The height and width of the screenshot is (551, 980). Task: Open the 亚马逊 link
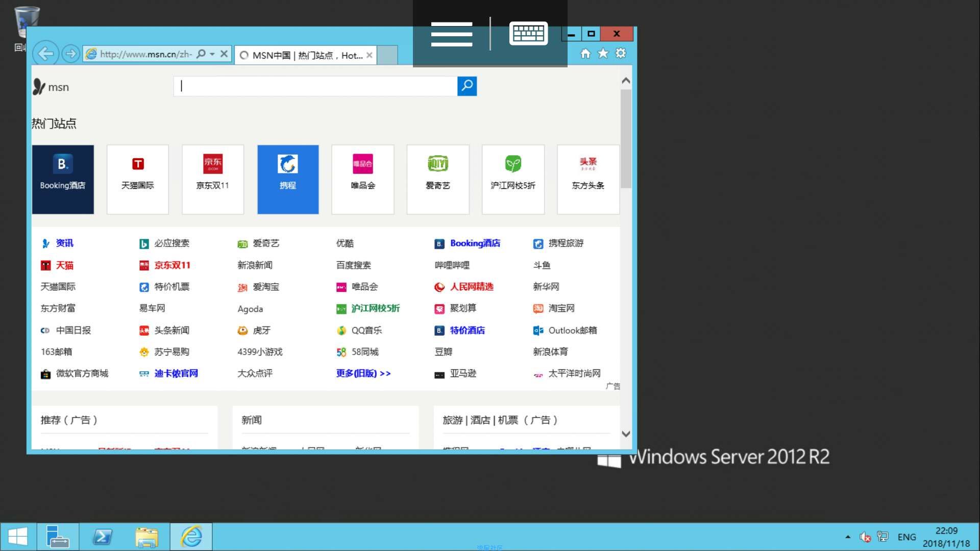463,373
